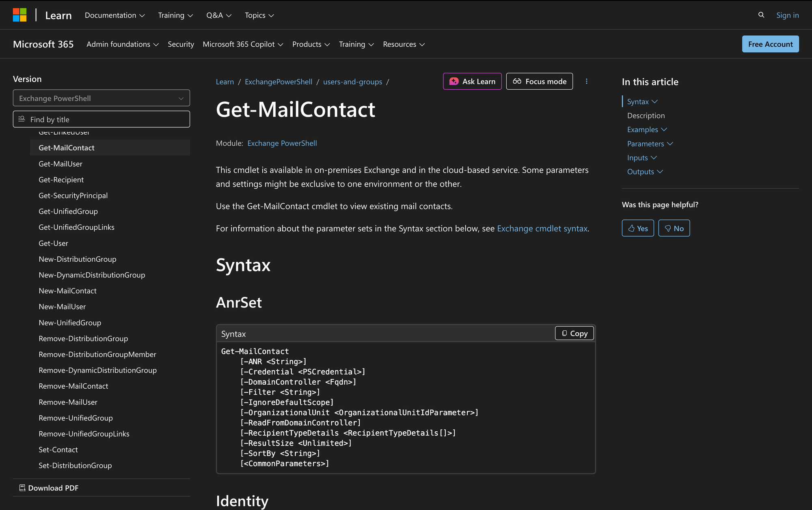Follow the Exchange cmdlet syntax link
The width and height of the screenshot is (812, 510).
click(542, 228)
